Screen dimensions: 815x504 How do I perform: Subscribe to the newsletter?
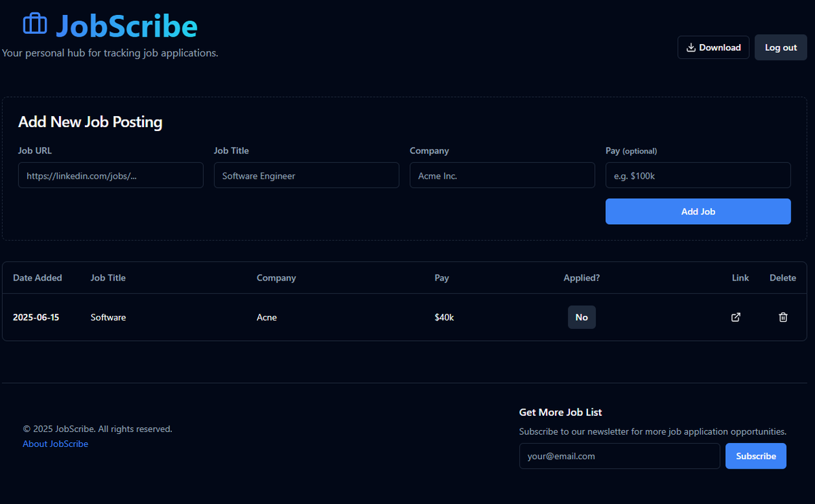(x=756, y=456)
